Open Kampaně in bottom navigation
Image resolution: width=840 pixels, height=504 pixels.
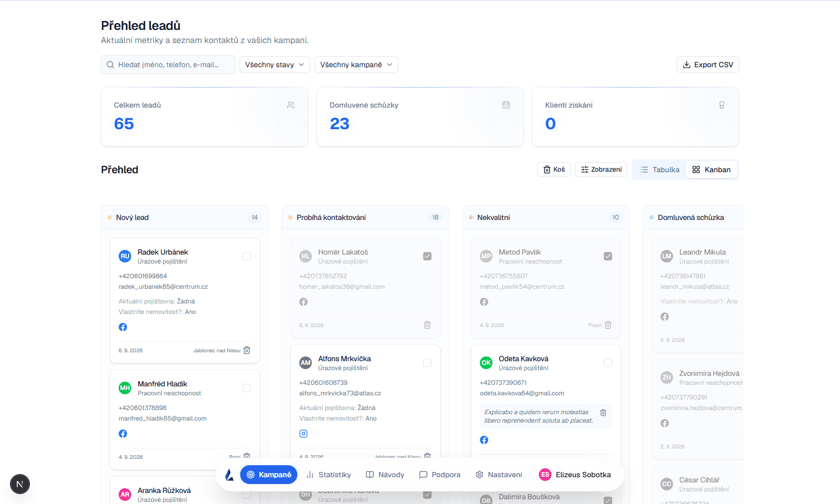point(269,475)
